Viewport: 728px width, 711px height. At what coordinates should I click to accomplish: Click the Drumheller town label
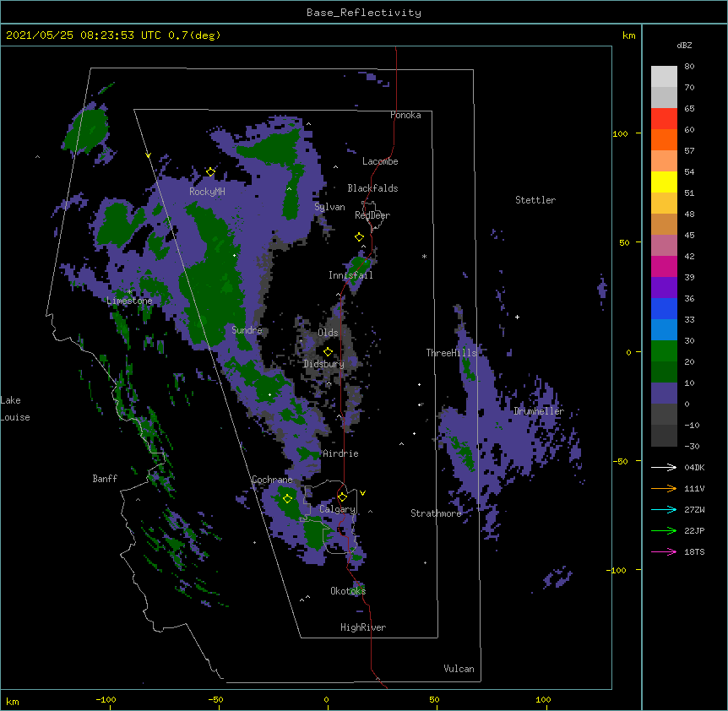[x=539, y=411]
